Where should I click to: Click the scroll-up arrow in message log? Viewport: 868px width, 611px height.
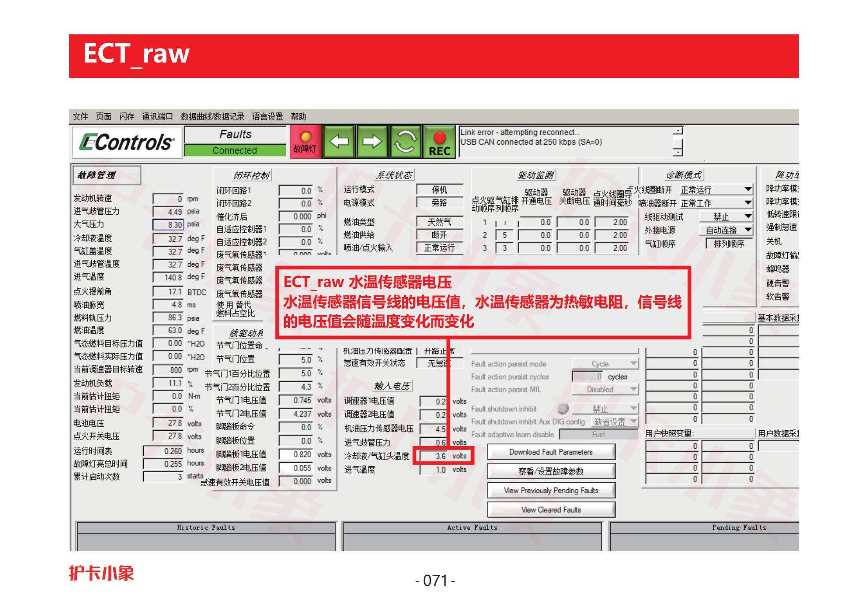click(x=678, y=131)
